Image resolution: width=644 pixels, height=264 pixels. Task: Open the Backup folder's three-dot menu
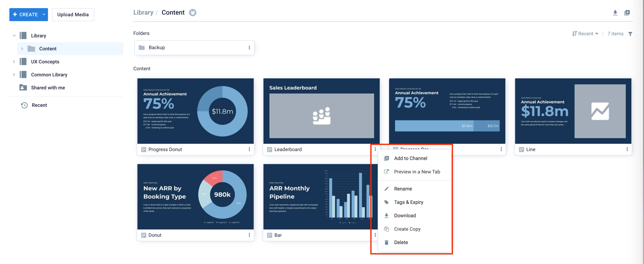tap(249, 48)
